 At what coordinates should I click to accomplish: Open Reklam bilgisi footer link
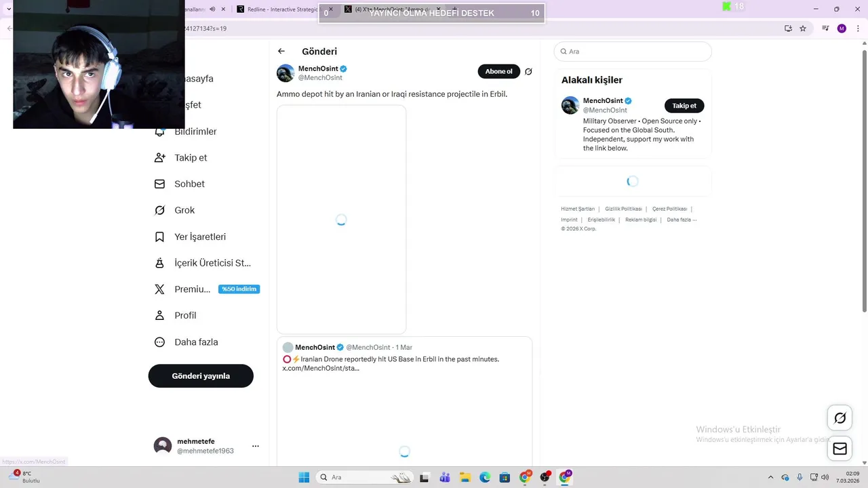pyautogui.click(x=641, y=220)
